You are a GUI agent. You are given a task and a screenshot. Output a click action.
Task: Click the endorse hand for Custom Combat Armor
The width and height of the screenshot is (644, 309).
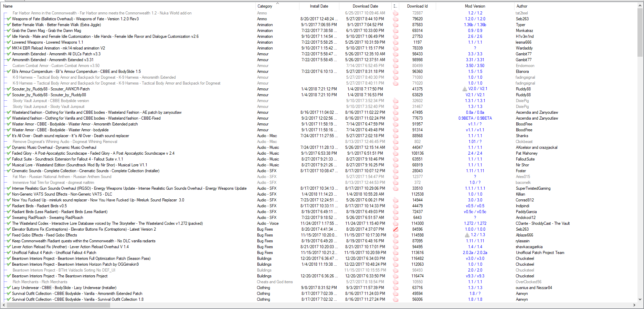pos(395,66)
